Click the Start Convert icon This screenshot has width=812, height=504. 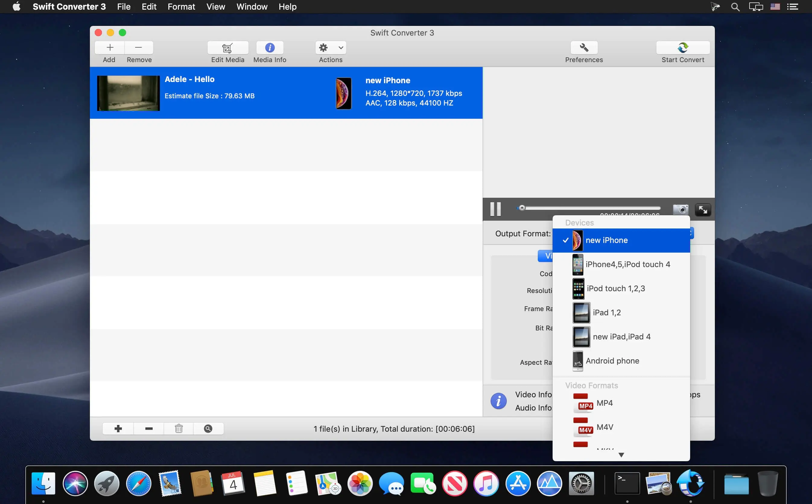point(684,47)
